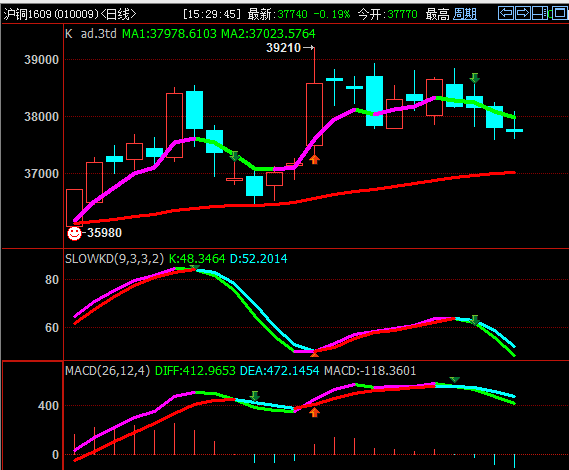Click the full window view icon

pos(560,13)
